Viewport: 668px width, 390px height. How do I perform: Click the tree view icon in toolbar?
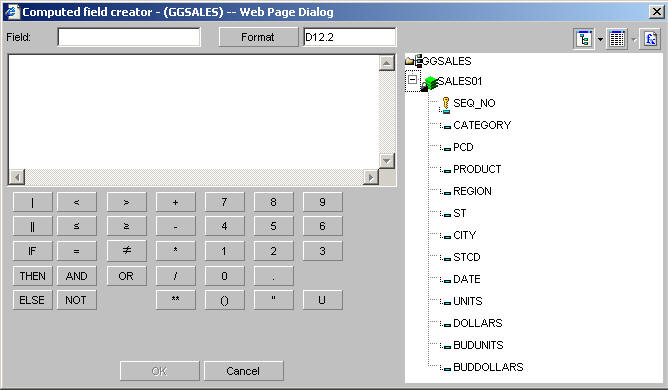pos(584,39)
